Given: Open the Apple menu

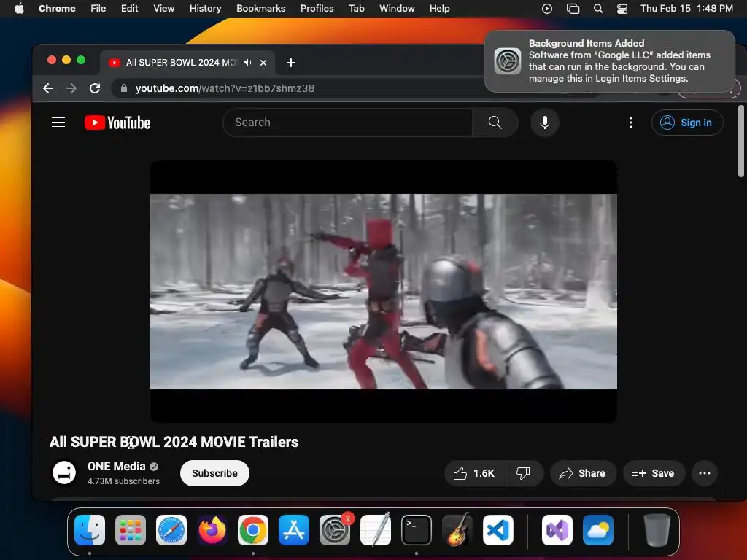Looking at the screenshot, I should pos(19,8).
